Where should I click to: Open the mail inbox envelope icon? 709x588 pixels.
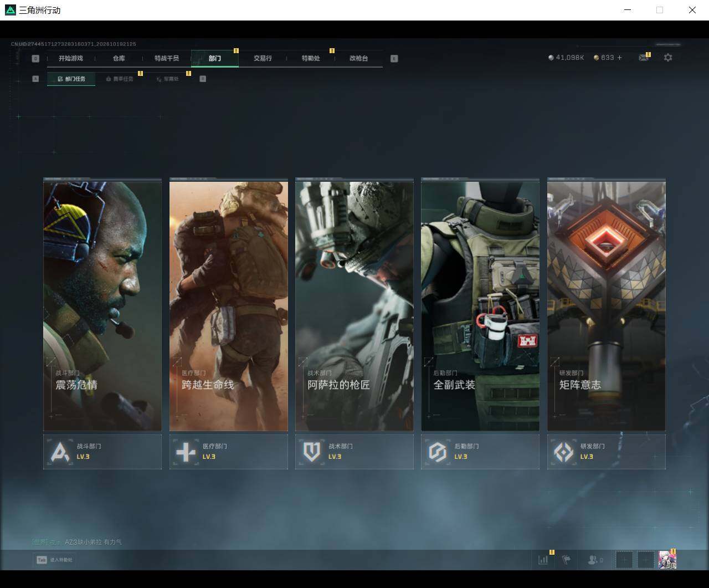643,58
